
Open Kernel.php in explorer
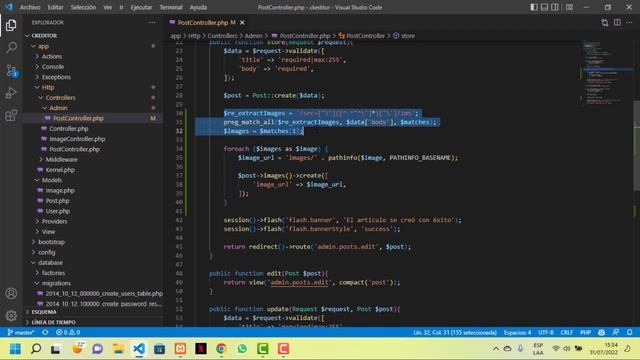click(60, 170)
